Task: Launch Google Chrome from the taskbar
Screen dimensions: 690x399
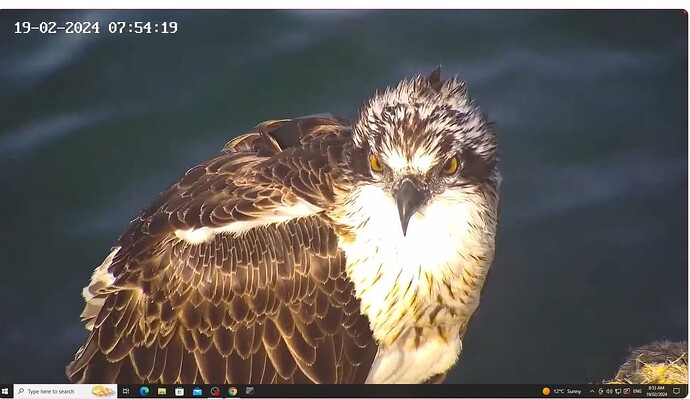Action: click(232, 391)
